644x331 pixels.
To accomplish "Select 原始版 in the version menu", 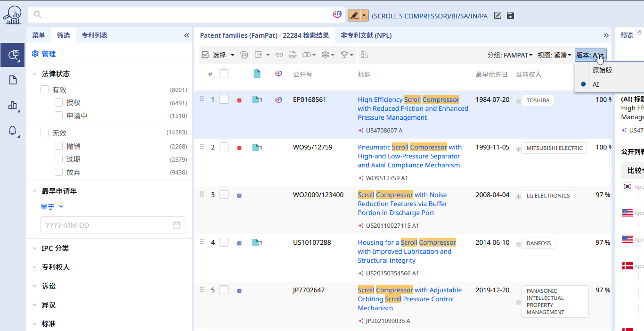I will coord(602,70).
